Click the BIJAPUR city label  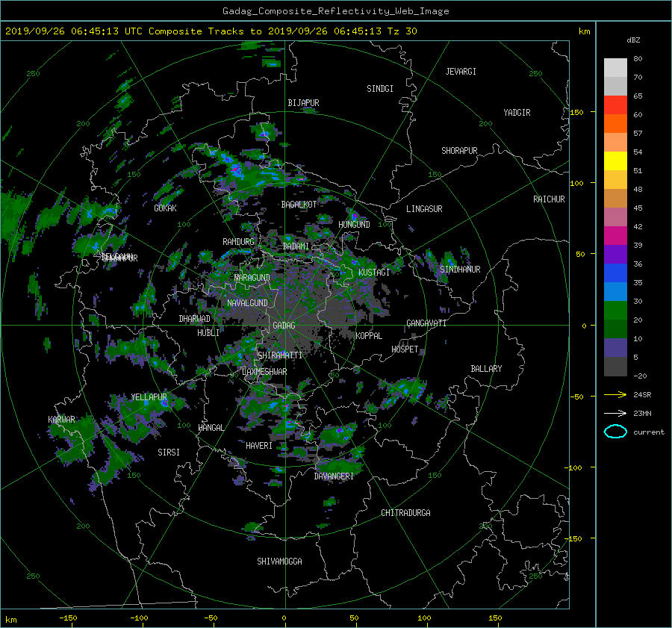tap(303, 103)
